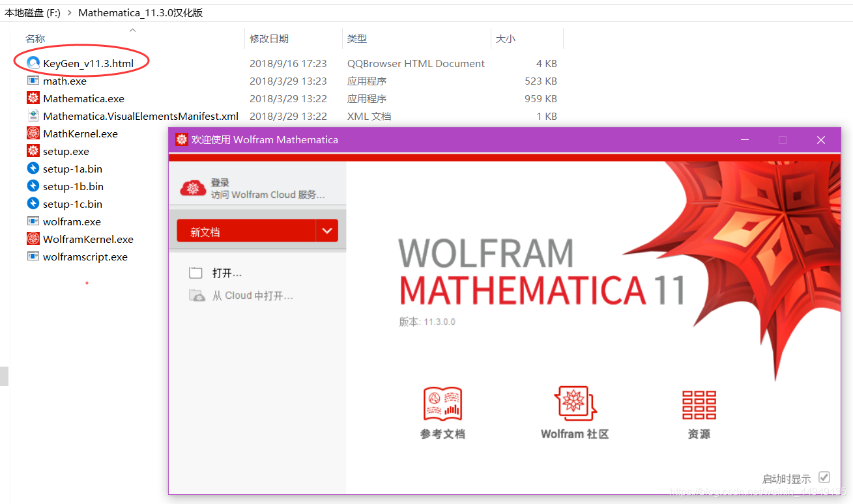The width and height of the screenshot is (853, 504).
Task: Click the 资源 label
Action: (x=699, y=434)
